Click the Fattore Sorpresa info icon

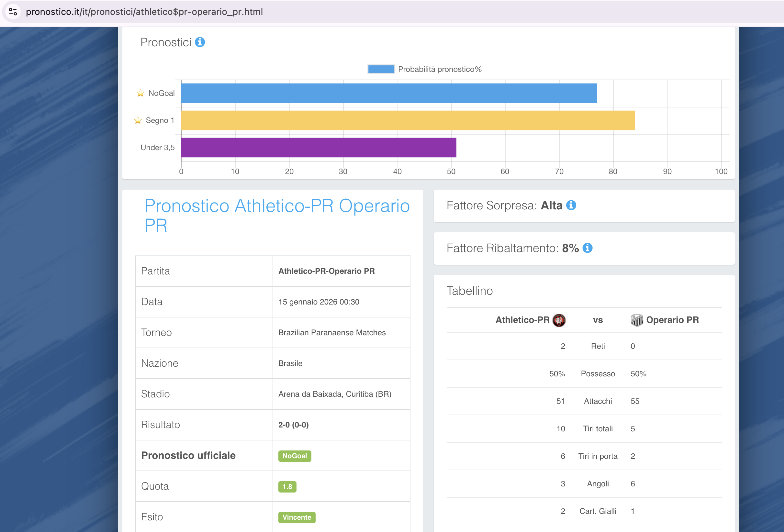[571, 205]
